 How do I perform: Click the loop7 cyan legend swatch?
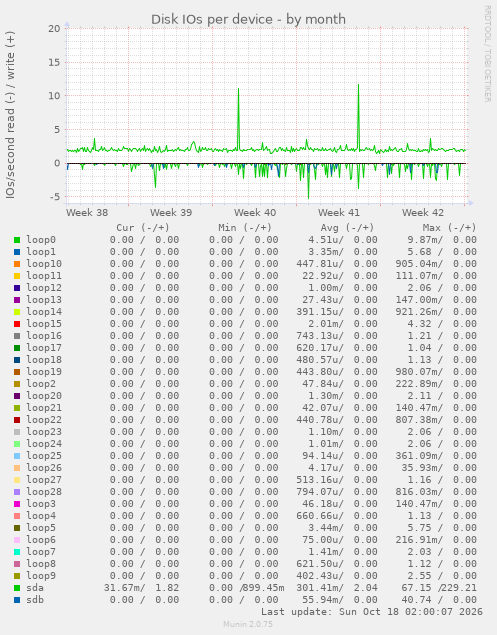[17, 552]
